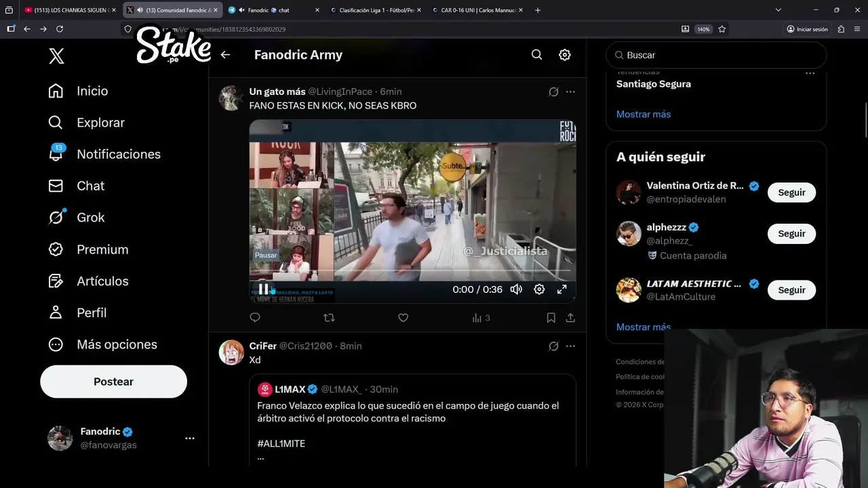Follow alphezzz

791,234
